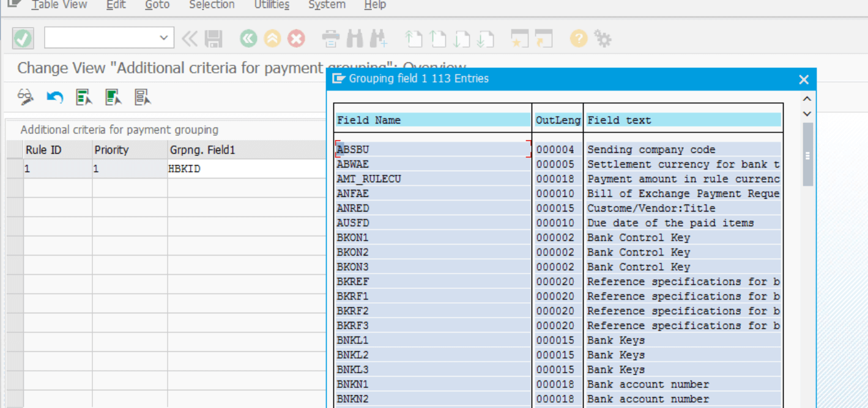The image size is (868, 408).
Task: Open the Goto menu
Action: pos(158,5)
